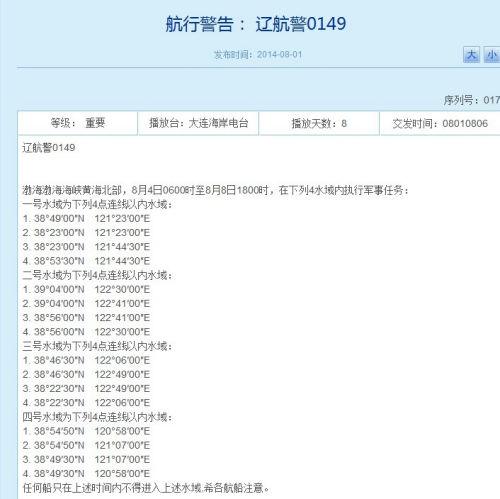Select the page title 航行警告：辽航警0149

256,24
